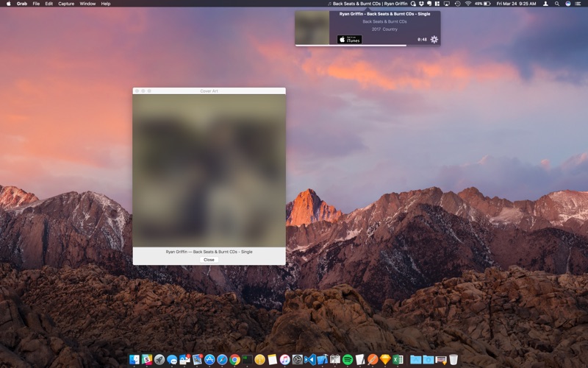Image resolution: width=588 pixels, height=368 pixels.
Task: Open Notification Center icon in menu bar
Action: (578, 4)
